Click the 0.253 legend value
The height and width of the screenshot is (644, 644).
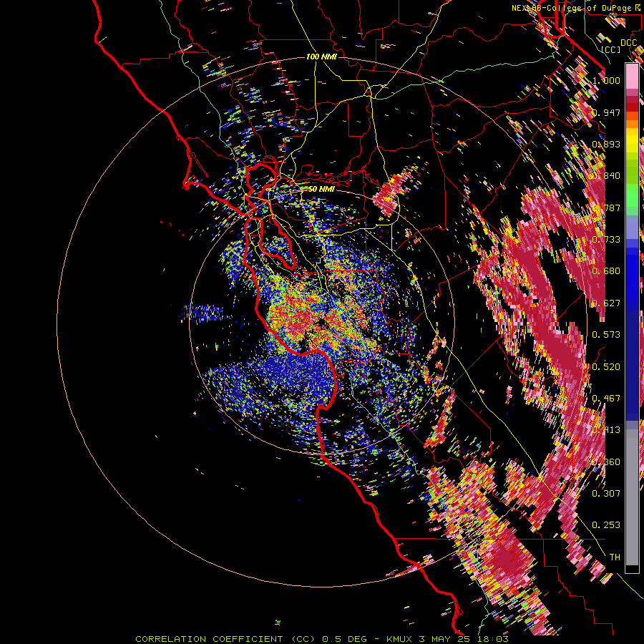point(606,525)
